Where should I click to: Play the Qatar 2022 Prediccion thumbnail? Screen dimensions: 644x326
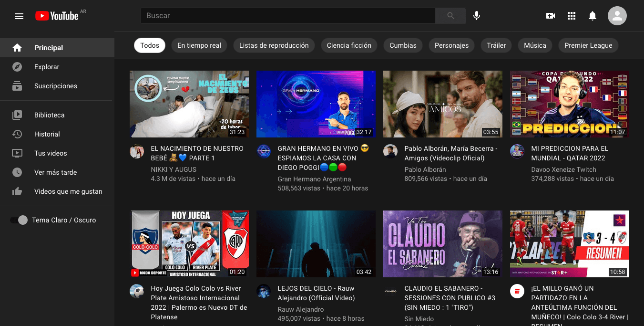click(x=570, y=104)
